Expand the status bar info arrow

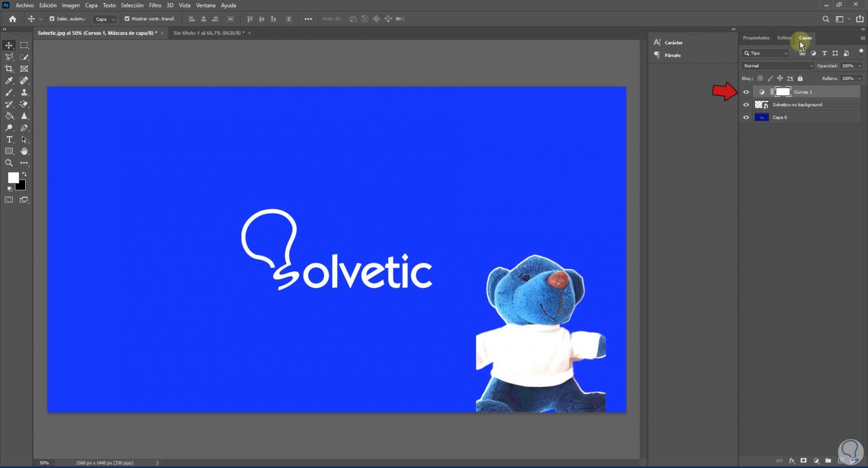click(x=157, y=463)
